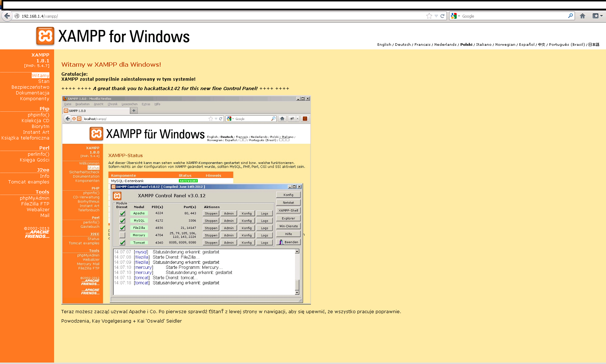Open perlinfo() under Perl section
Viewport: 606px width, 364px height.
pos(39,154)
